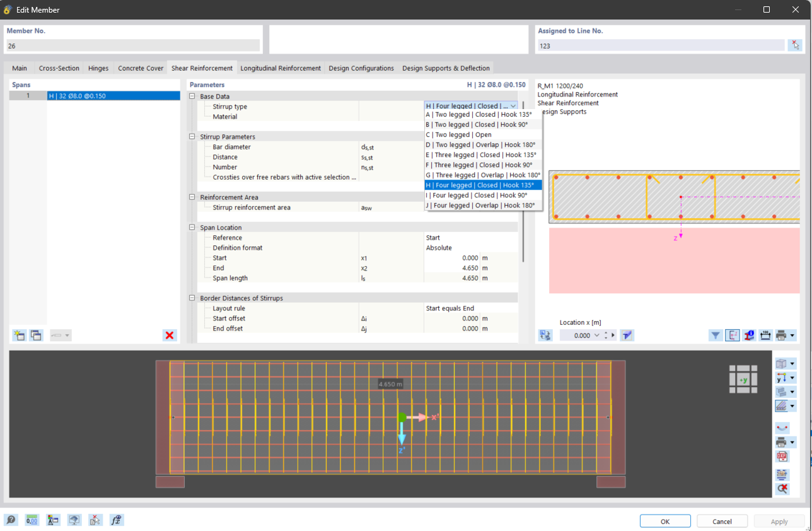Toggle the reinforcement layers display button
Image resolution: width=812 pixels, height=531 pixels.
click(x=782, y=406)
